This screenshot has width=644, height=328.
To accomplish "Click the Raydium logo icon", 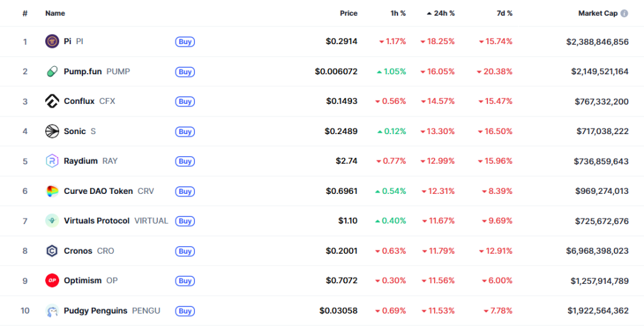I will pos(52,161).
